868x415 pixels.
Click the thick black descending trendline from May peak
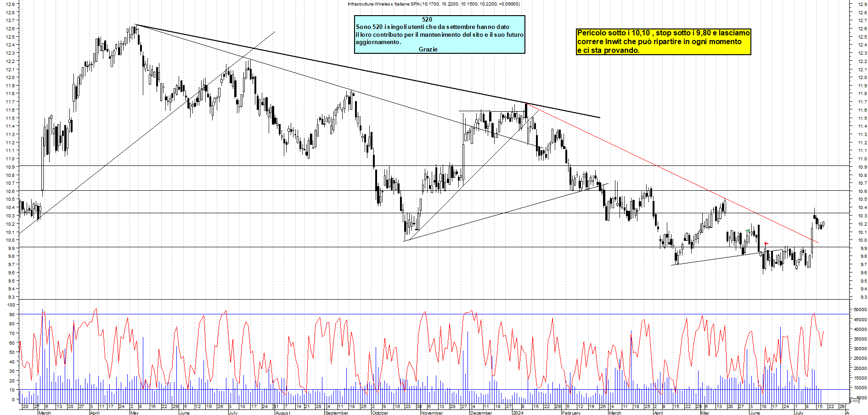(367, 71)
